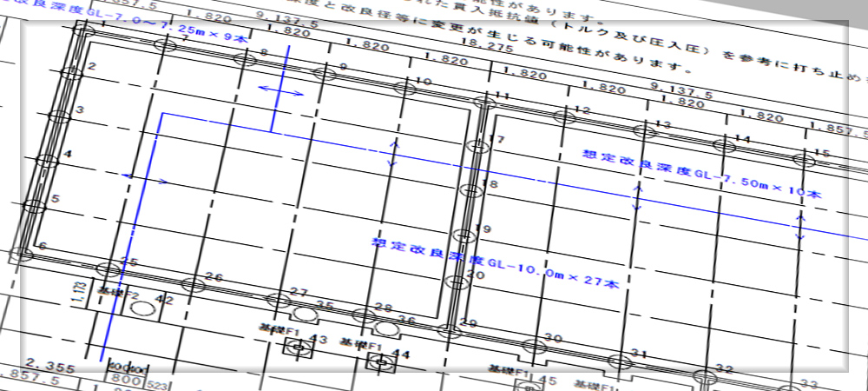Select pile marker circle number 14
868x391 pixels.
click(724, 146)
